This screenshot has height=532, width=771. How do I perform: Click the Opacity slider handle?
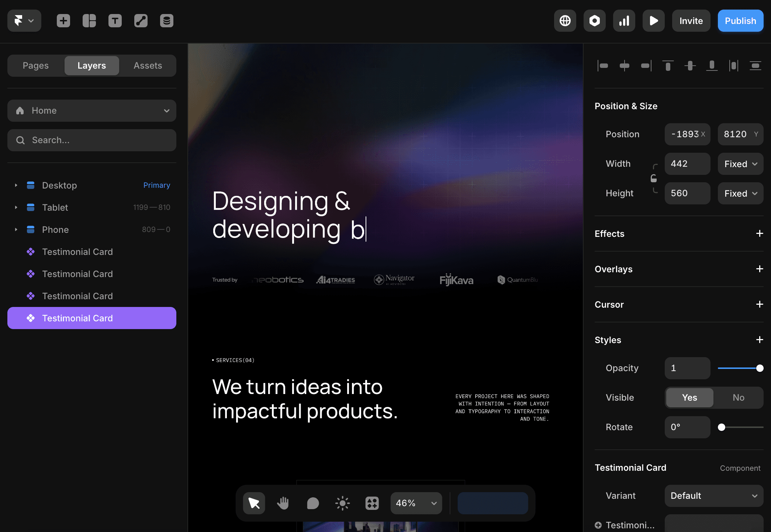[x=760, y=368]
